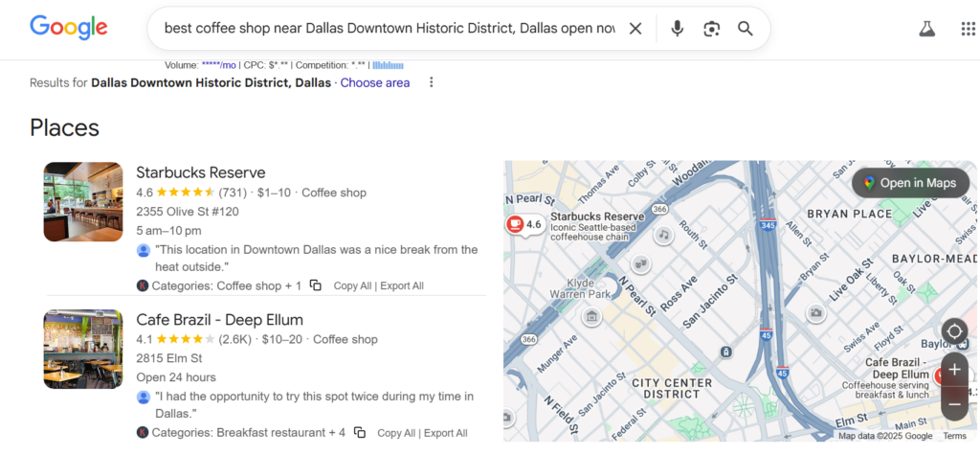980x455 pixels.
Task: Zoom in the map with plus button
Action: [954, 370]
